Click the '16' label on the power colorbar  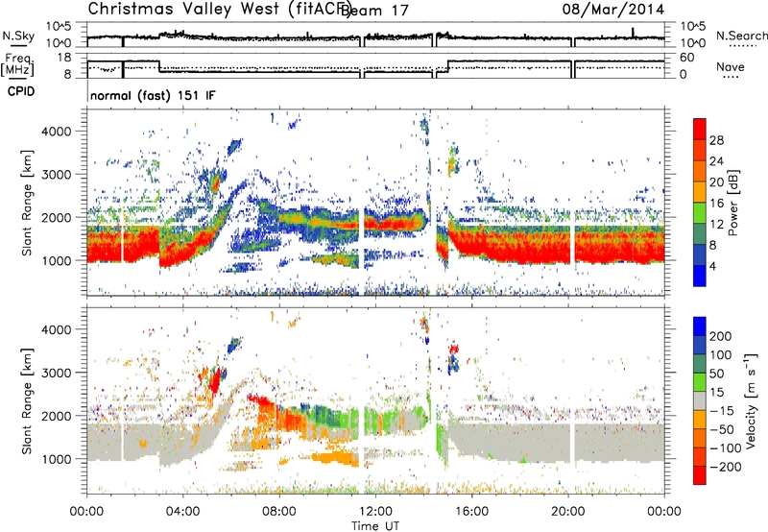716,204
